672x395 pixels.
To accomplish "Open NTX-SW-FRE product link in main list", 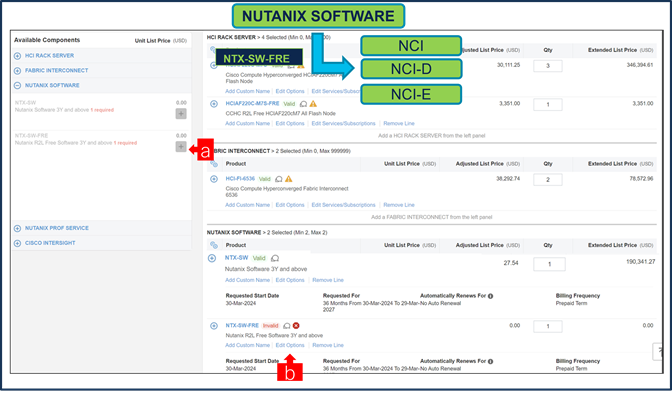I will click(x=242, y=326).
